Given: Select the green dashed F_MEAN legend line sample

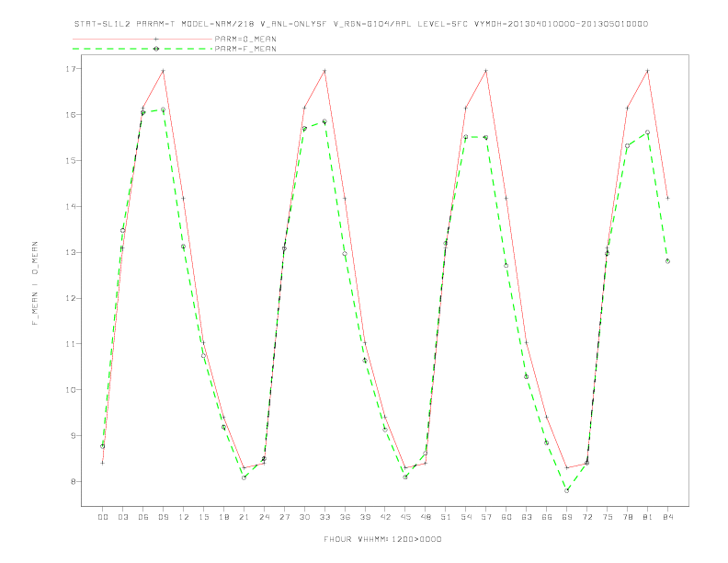Looking at the screenshot, I should coord(142,49).
